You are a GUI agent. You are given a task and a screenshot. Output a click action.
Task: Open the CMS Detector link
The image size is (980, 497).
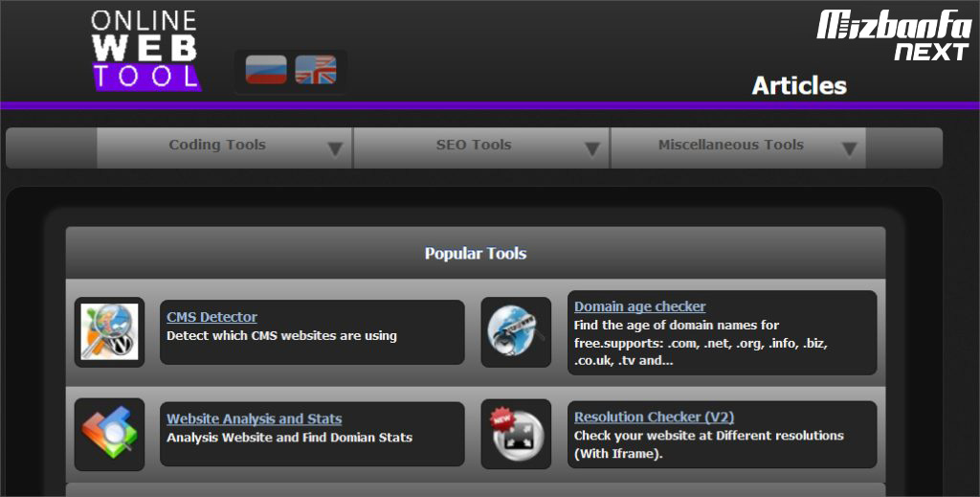click(x=212, y=317)
